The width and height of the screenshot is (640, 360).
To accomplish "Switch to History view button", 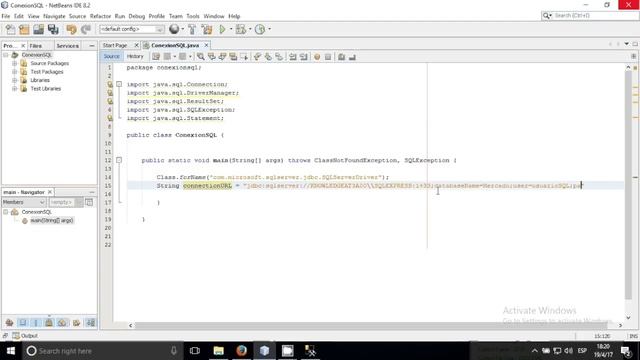I will 135,57.
